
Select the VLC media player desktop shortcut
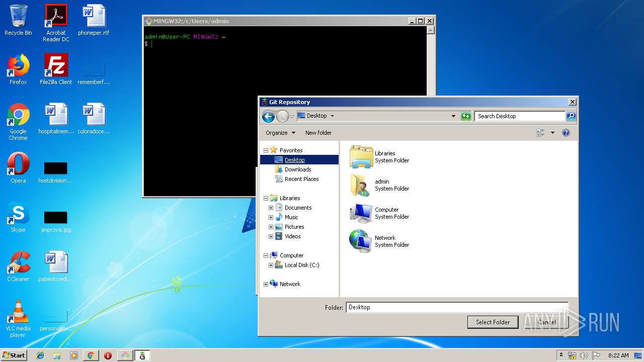[x=18, y=319]
